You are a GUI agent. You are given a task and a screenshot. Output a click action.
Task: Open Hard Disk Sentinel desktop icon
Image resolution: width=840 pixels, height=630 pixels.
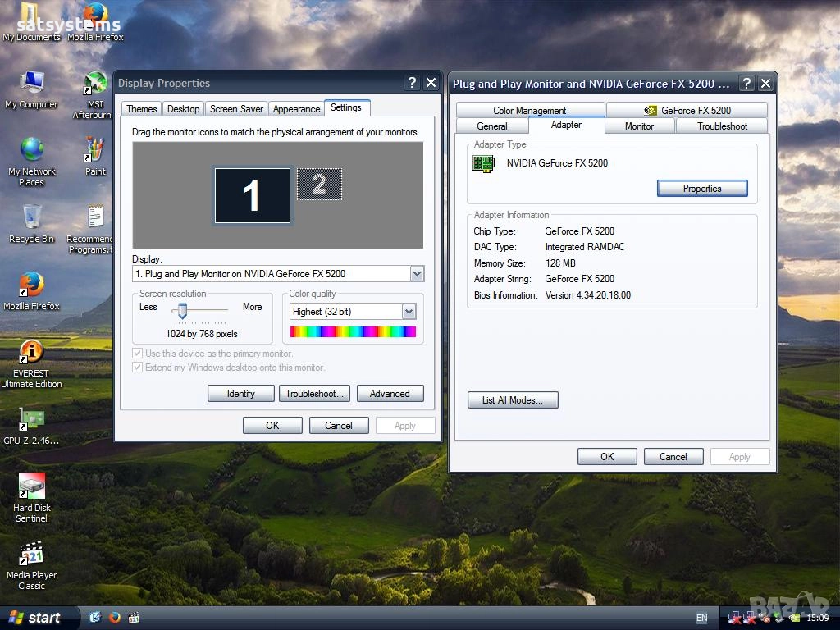tap(31, 487)
